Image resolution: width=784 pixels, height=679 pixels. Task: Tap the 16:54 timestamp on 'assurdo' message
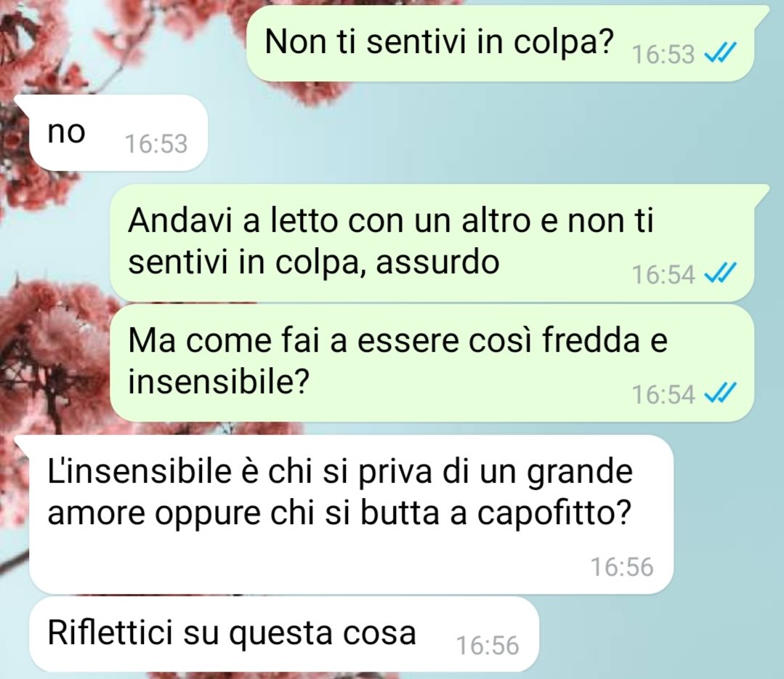click(x=663, y=275)
